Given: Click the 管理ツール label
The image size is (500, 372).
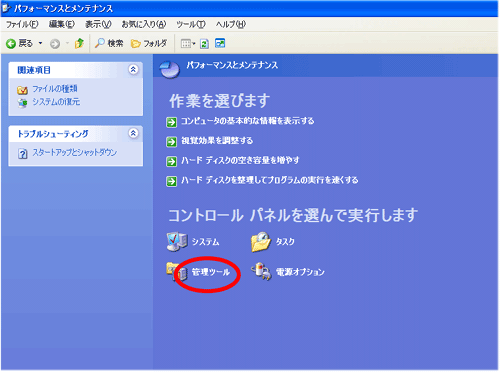Looking at the screenshot, I should click(211, 272).
